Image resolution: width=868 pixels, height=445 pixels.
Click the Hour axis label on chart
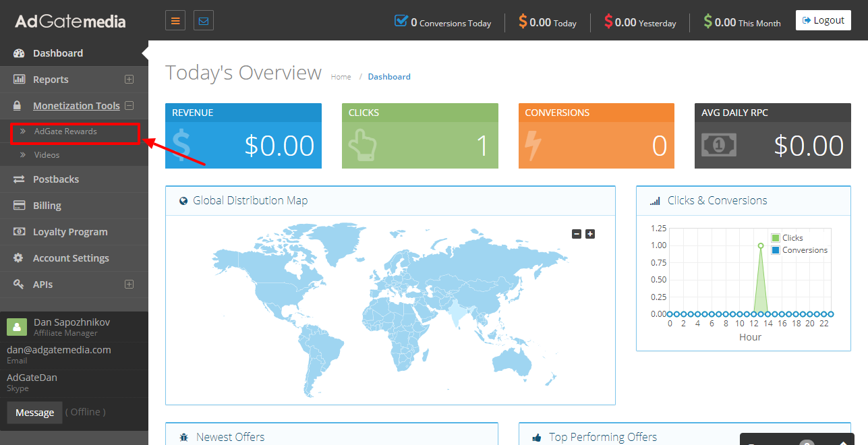coord(750,337)
